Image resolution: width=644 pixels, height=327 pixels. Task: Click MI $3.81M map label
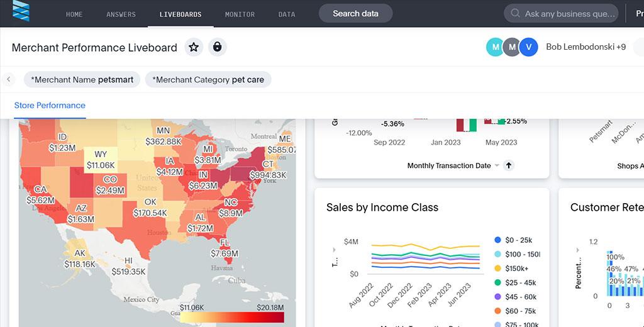pyautogui.click(x=208, y=154)
